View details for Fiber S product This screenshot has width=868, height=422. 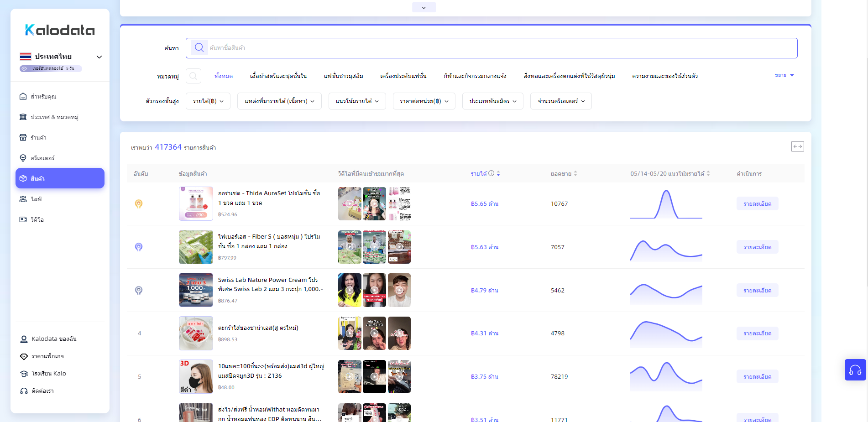click(757, 247)
